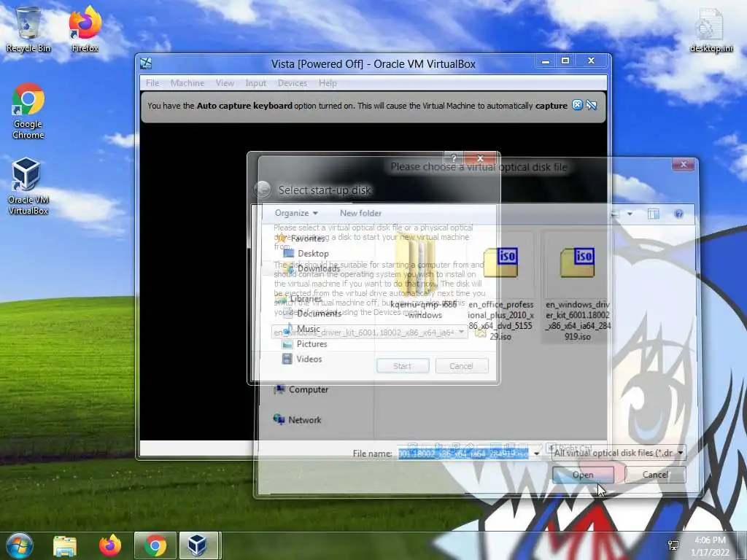Open the Recycle Bin desktop icon

tap(28, 29)
